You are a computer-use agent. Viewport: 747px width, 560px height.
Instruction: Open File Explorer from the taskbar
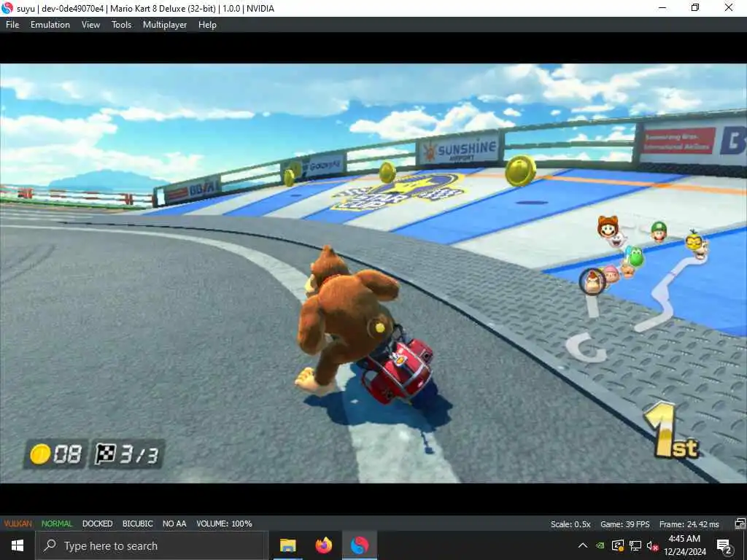click(287, 545)
